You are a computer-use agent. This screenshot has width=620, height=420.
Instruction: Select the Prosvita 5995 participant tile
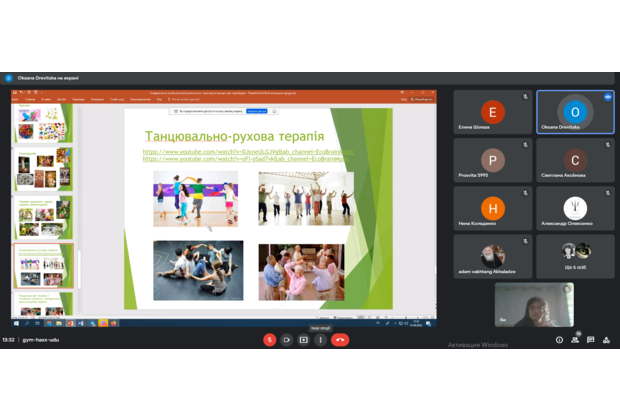pyautogui.click(x=492, y=160)
